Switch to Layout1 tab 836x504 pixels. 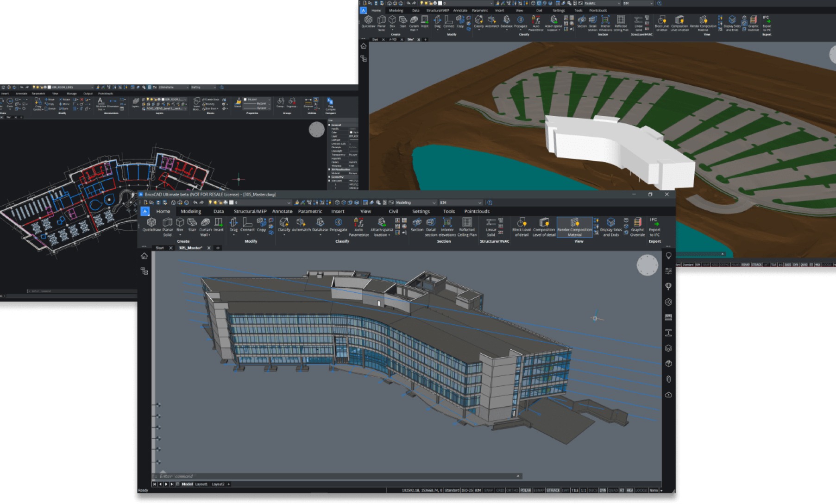click(x=201, y=484)
